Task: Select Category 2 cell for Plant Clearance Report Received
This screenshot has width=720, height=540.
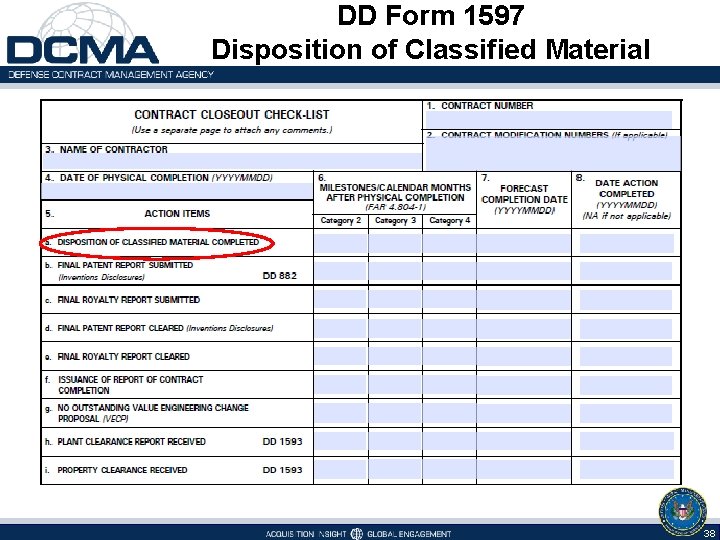Action: point(340,442)
